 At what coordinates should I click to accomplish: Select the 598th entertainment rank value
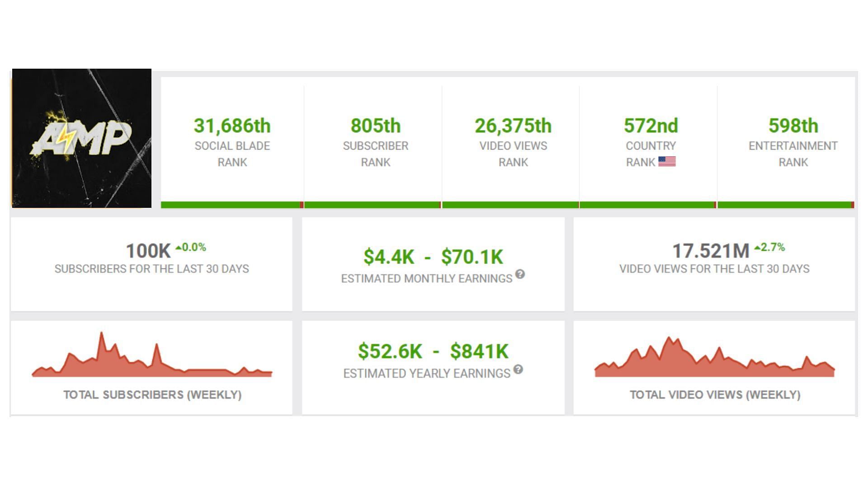(793, 126)
